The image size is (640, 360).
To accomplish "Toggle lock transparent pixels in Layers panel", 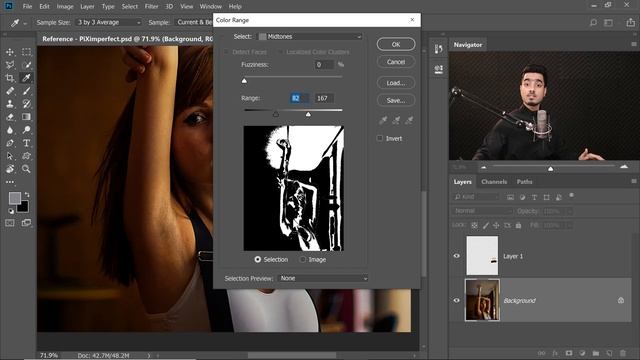I will click(474, 225).
